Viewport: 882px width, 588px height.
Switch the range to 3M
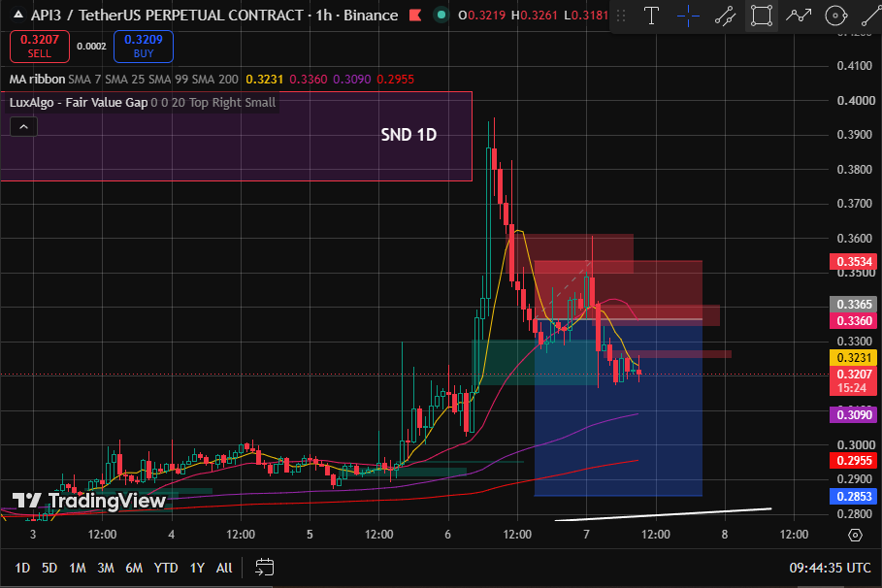(106, 568)
